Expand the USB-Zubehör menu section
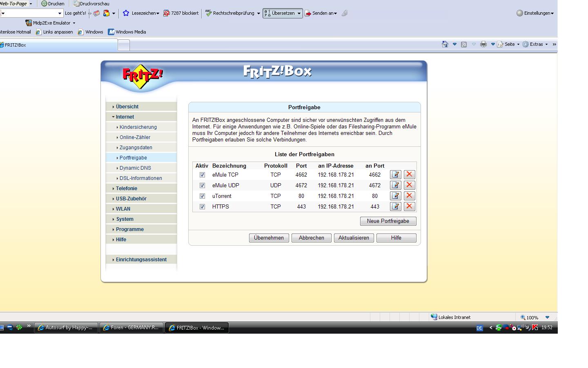The image size is (588, 368). pos(141,198)
